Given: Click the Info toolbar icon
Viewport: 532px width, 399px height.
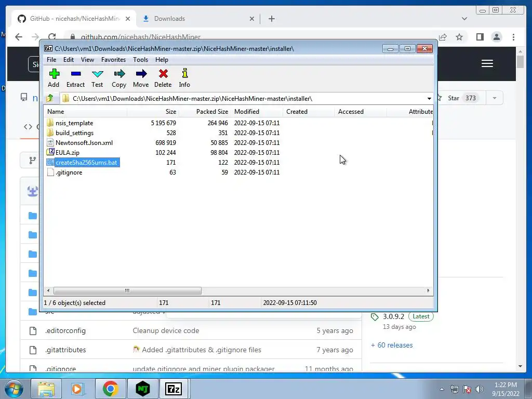Looking at the screenshot, I should pos(184,78).
